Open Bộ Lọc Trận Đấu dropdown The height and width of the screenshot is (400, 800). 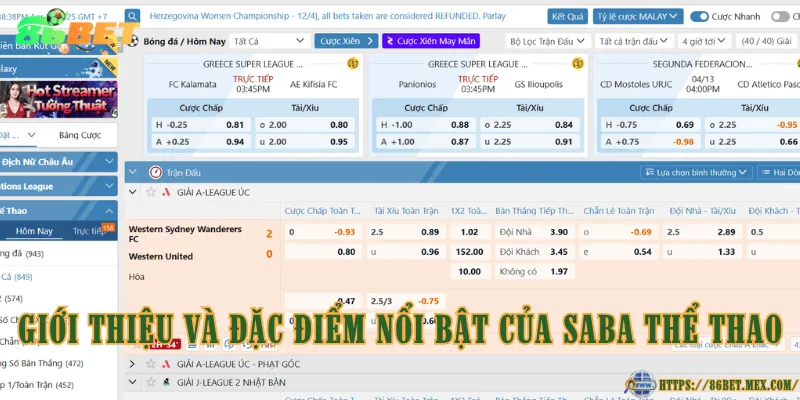tap(548, 41)
